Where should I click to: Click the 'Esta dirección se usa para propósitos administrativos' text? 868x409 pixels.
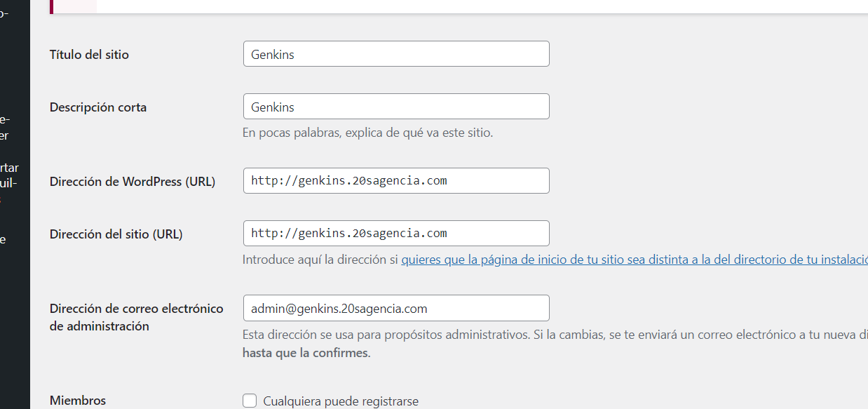[386, 335]
